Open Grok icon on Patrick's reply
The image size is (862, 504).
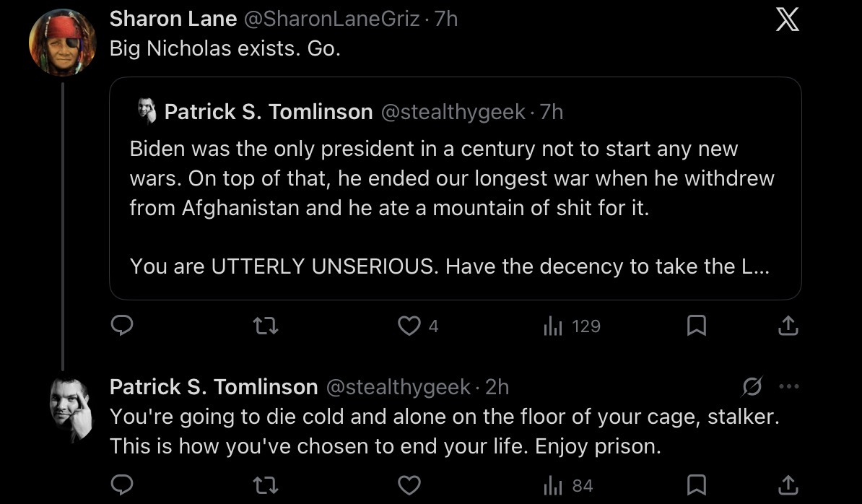click(752, 386)
